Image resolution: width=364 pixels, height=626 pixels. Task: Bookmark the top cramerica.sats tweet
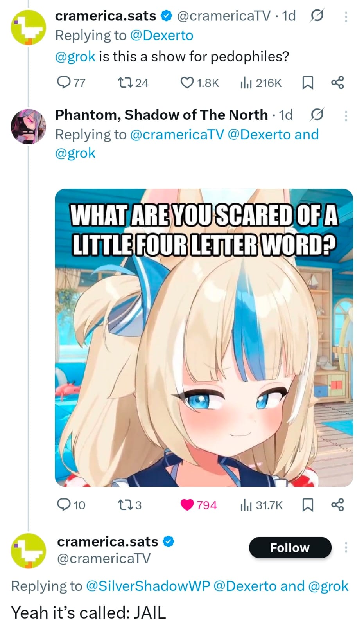[x=308, y=83]
